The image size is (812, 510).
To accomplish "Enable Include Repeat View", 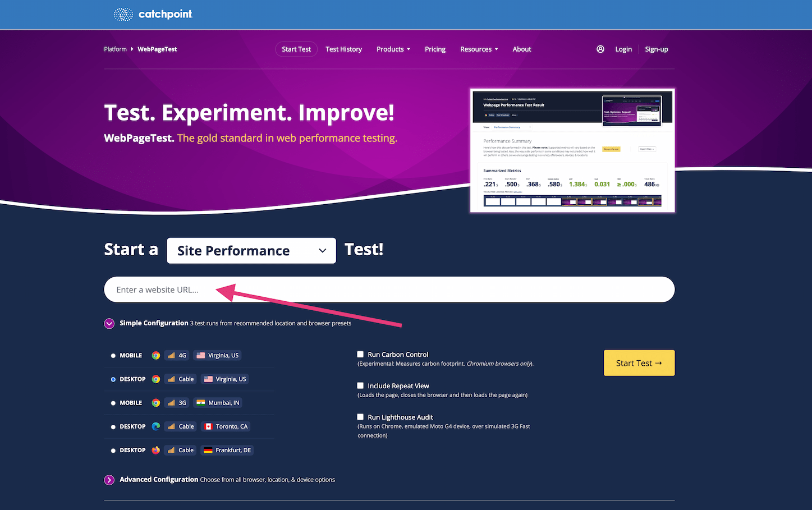I will 360,385.
